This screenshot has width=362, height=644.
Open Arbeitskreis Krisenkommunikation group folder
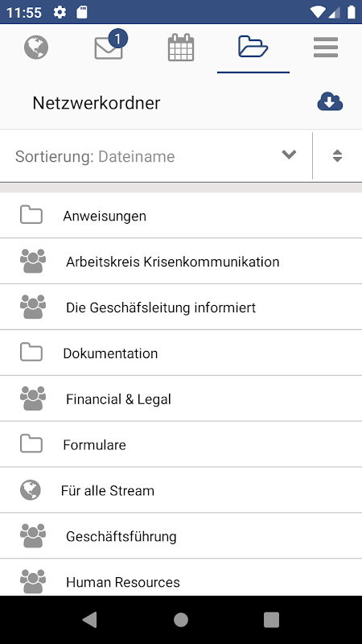(181, 261)
